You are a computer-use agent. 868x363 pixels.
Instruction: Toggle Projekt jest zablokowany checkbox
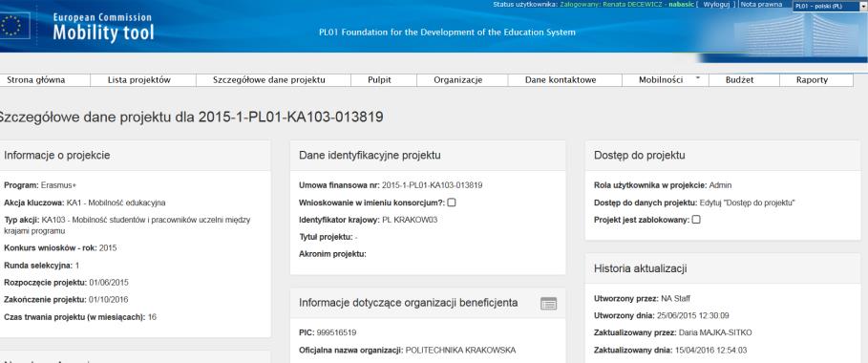pos(696,220)
